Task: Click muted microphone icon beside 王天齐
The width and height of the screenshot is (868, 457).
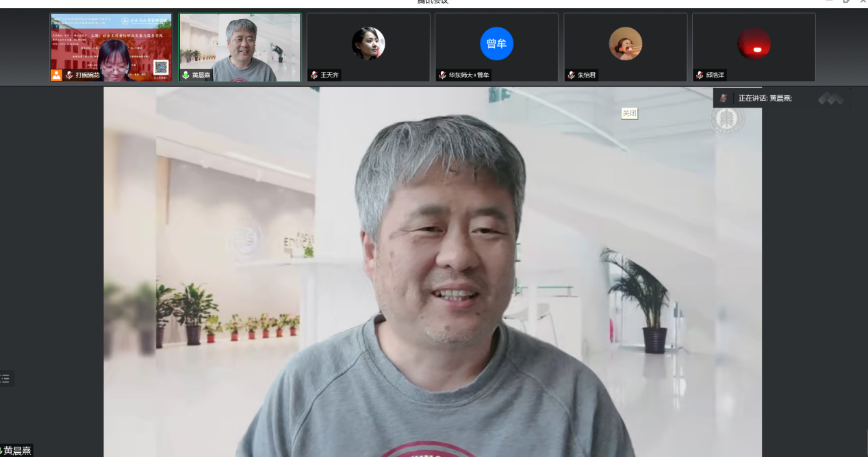Action: pyautogui.click(x=314, y=75)
